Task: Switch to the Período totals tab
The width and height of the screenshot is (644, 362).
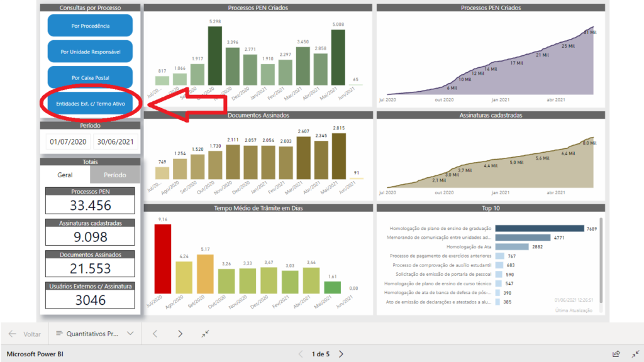Action: pos(114,175)
